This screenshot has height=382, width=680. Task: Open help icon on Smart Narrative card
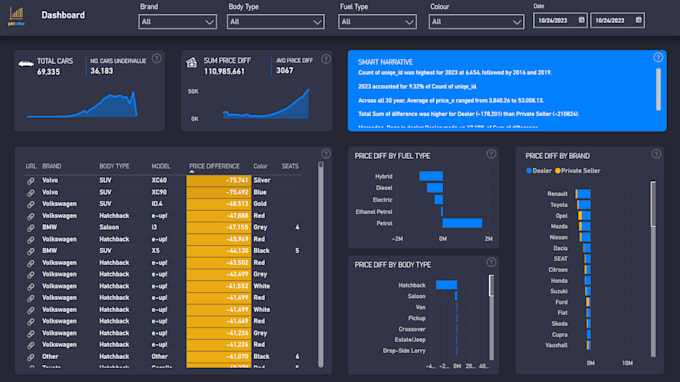[x=658, y=57]
